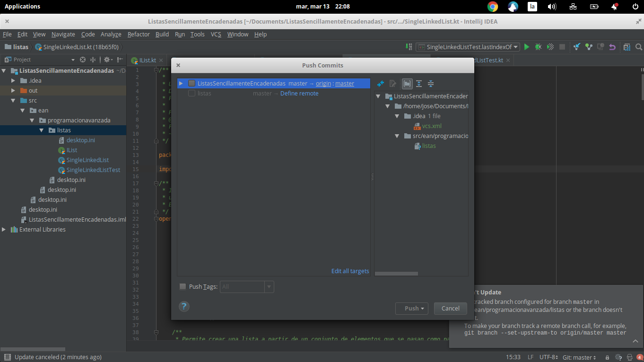This screenshot has width=644, height=362.
Task: Click the LF line separator in status bar
Action: tap(531, 357)
